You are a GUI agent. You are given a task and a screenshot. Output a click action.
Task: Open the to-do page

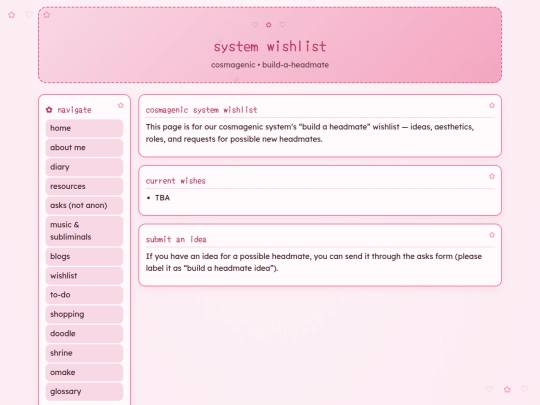tap(84, 295)
